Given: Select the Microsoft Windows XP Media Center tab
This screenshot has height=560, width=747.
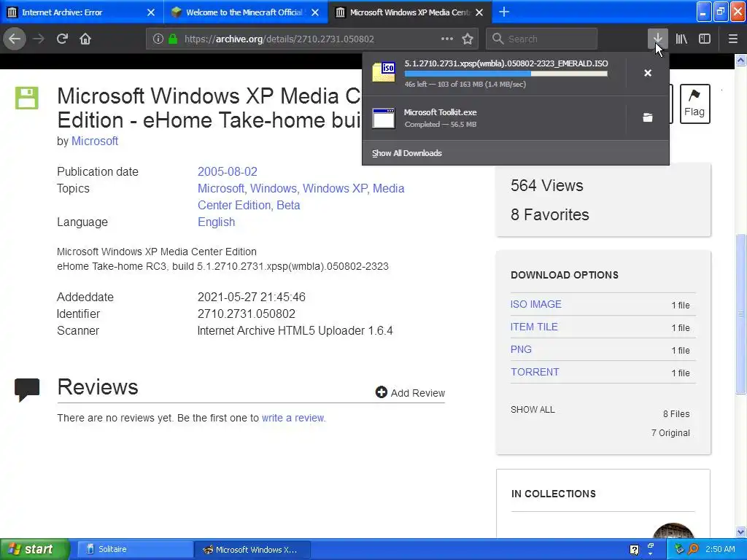Looking at the screenshot, I should tap(410, 12).
